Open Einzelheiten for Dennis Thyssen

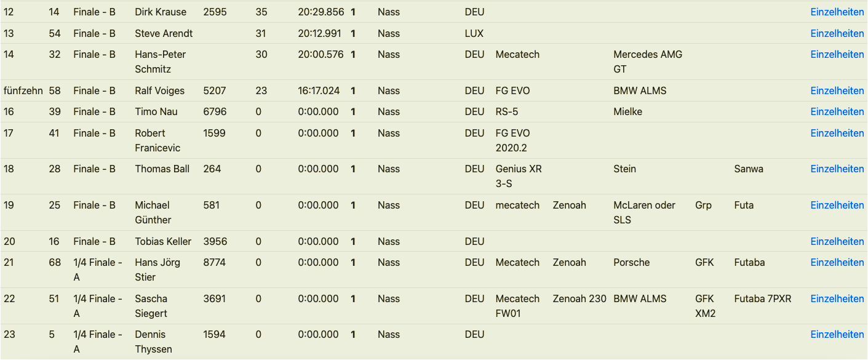(837, 334)
